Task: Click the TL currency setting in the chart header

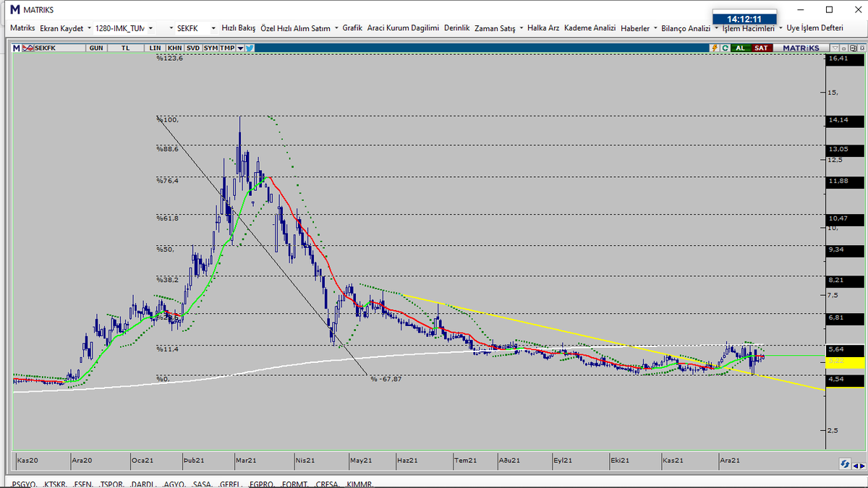Action: pos(126,48)
